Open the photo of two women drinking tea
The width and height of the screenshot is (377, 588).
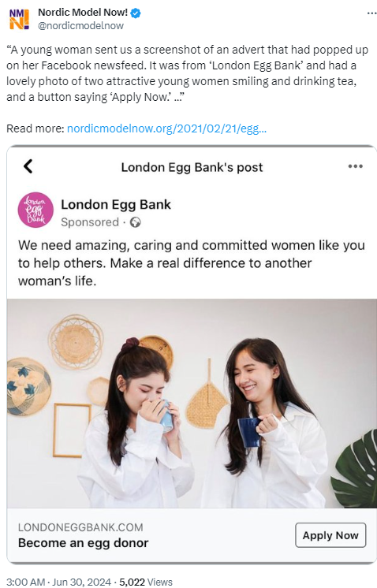(x=192, y=404)
